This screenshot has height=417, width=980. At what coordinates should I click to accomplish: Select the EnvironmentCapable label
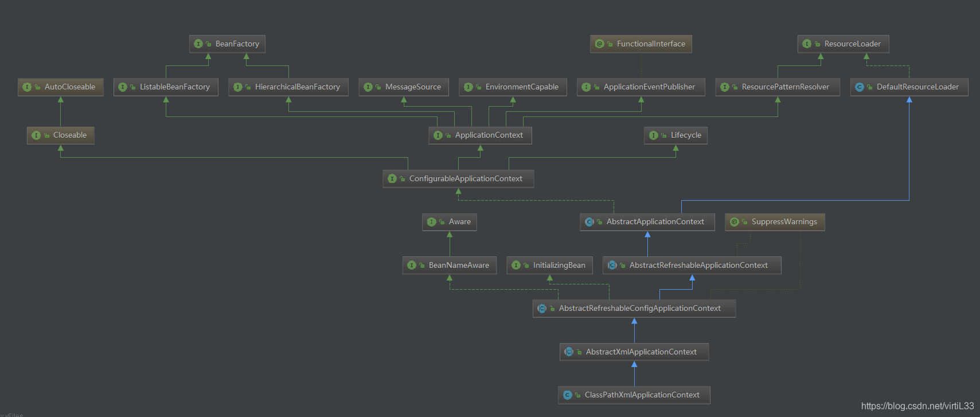click(x=522, y=87)
